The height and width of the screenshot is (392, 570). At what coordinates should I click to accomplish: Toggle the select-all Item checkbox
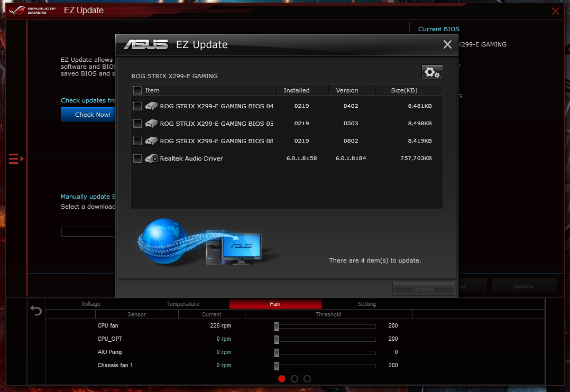click(x=137, y=90)
